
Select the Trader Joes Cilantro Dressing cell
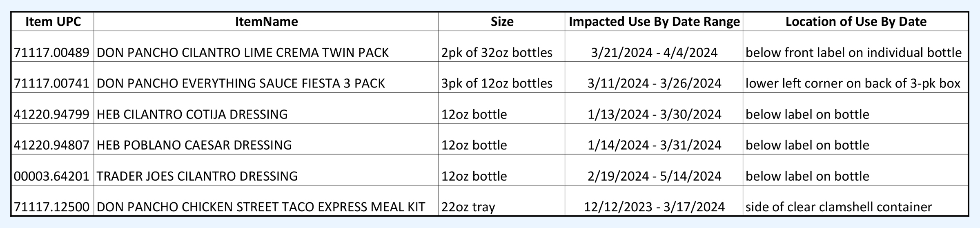pyautogui.click(x=197, y=176)
